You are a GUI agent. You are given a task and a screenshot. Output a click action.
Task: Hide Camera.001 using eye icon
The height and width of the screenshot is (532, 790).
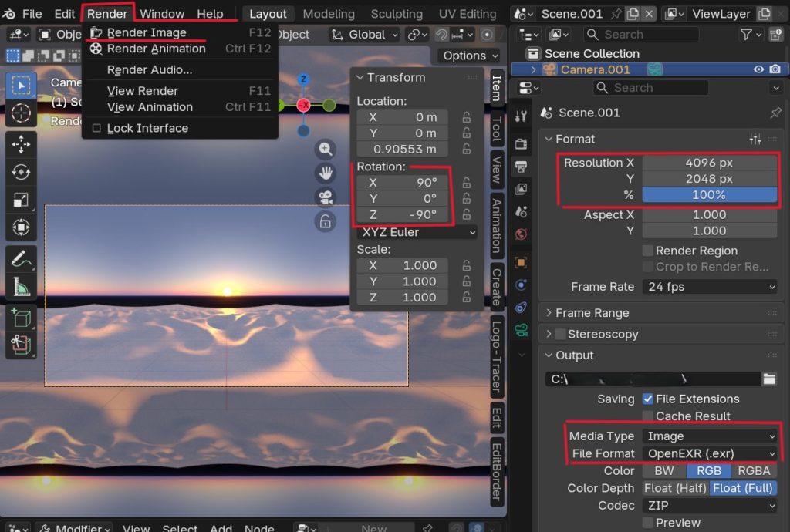(758, 69)
